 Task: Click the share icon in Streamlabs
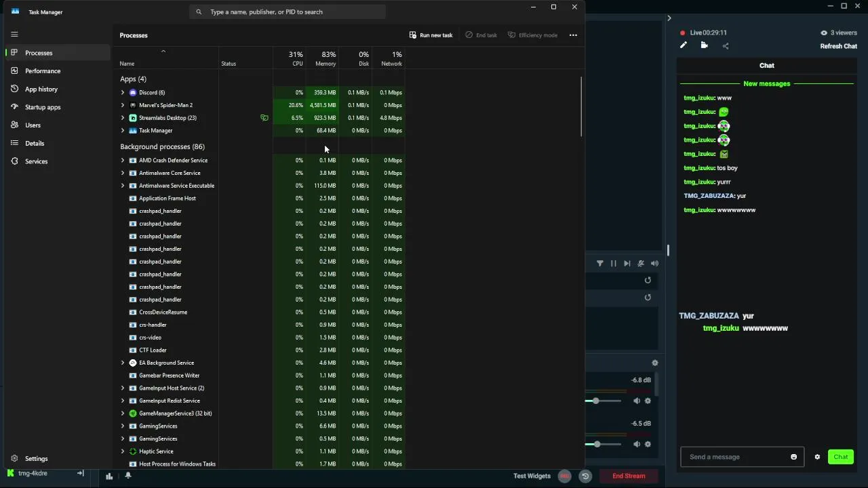[x=726, y=46]
